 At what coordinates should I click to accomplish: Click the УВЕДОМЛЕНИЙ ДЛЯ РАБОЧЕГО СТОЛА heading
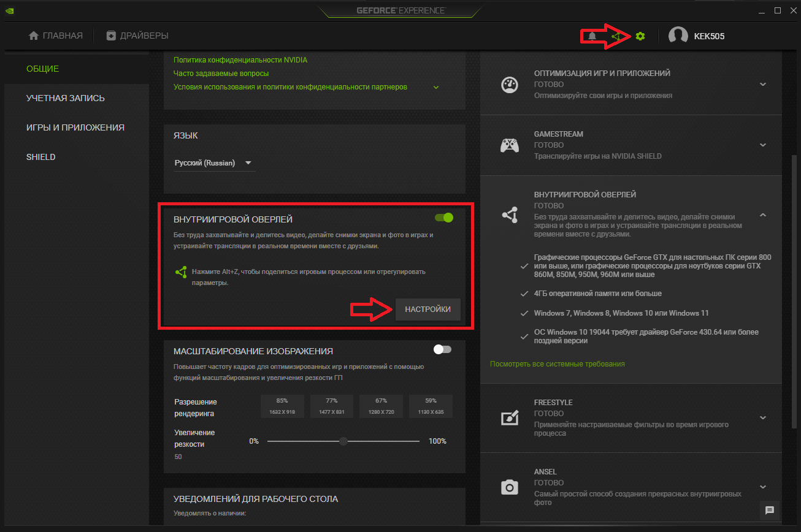click(256, 499)
